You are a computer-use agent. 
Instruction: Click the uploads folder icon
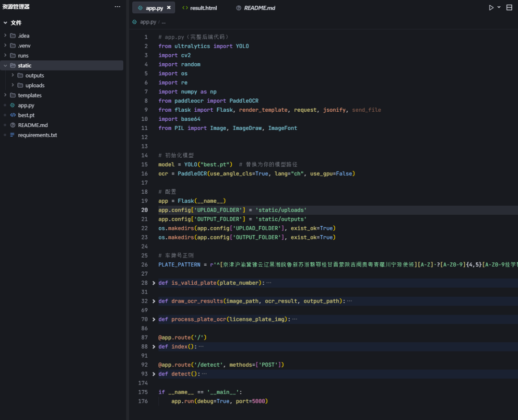[x=20, y=85]
